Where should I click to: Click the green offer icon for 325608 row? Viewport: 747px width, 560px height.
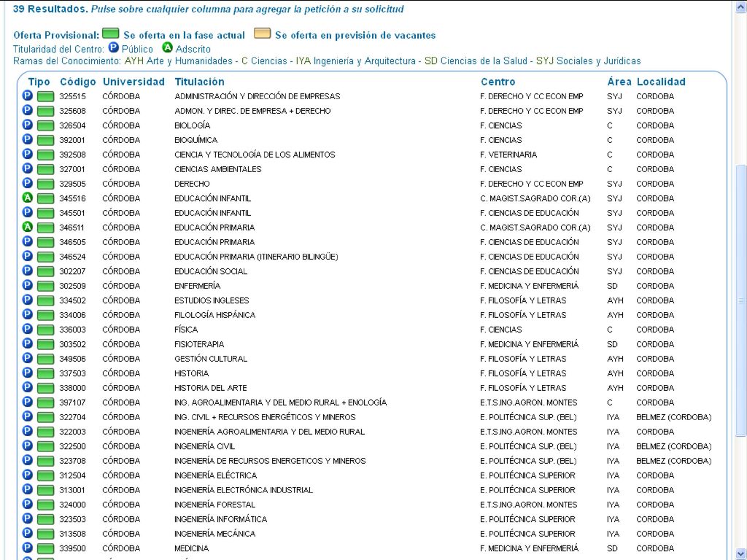click(x=46, y=112)
